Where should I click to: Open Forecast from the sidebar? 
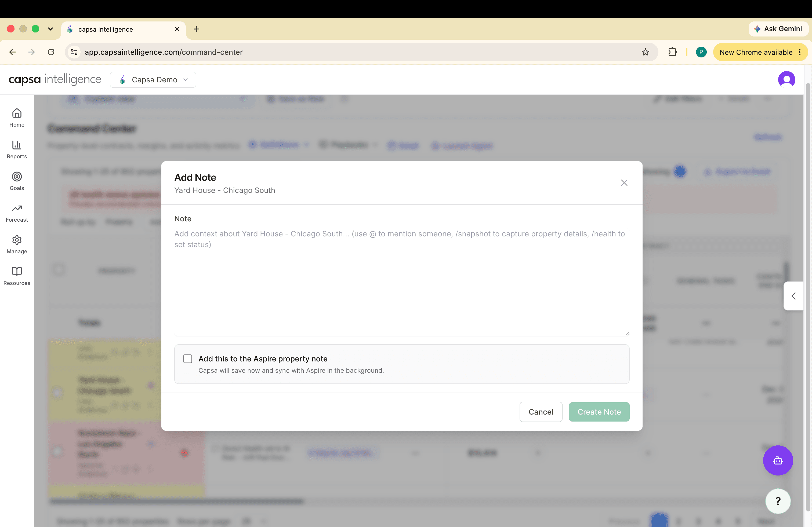pyautogui.click(x=17, y=213)
